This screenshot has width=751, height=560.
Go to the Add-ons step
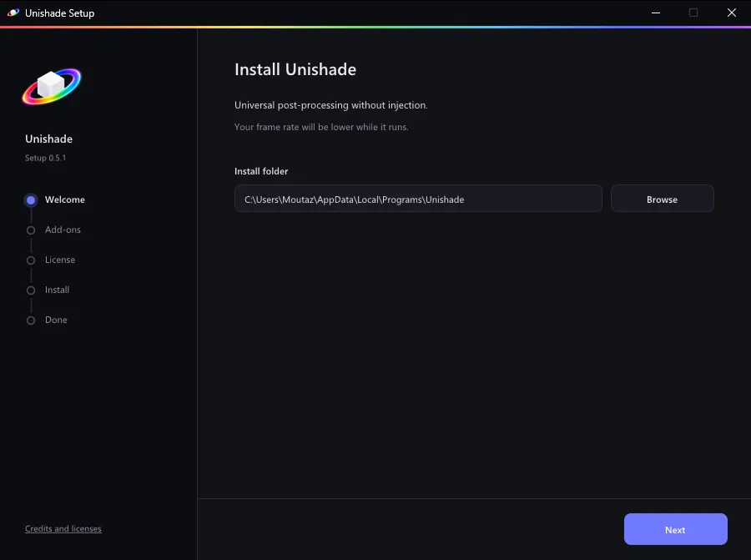(x=63, y=230)
